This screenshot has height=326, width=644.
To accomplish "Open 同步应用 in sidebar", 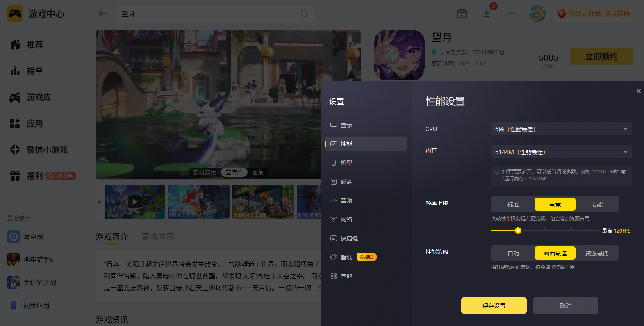I will (x=29, y=305).
